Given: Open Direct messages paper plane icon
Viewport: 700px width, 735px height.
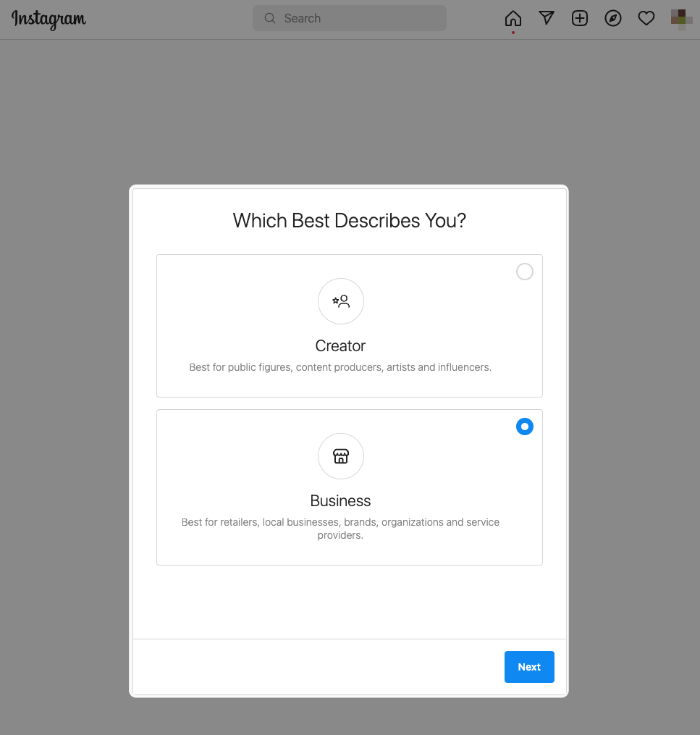Looking at the screenshot, I should click(x=547, y=19).
